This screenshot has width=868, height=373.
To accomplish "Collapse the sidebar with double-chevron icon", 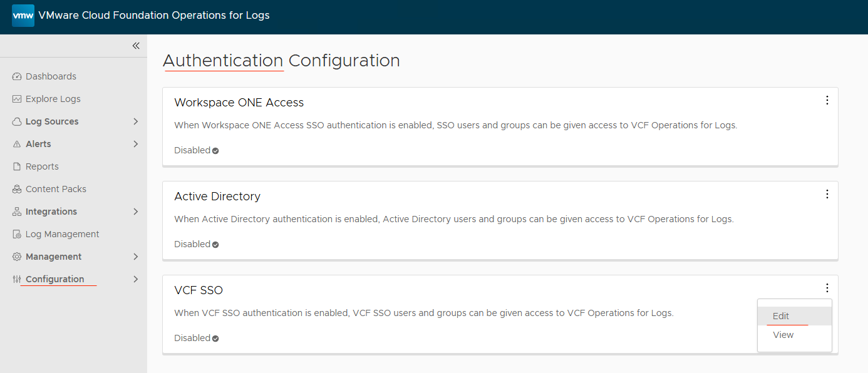I will pos(136,46).
